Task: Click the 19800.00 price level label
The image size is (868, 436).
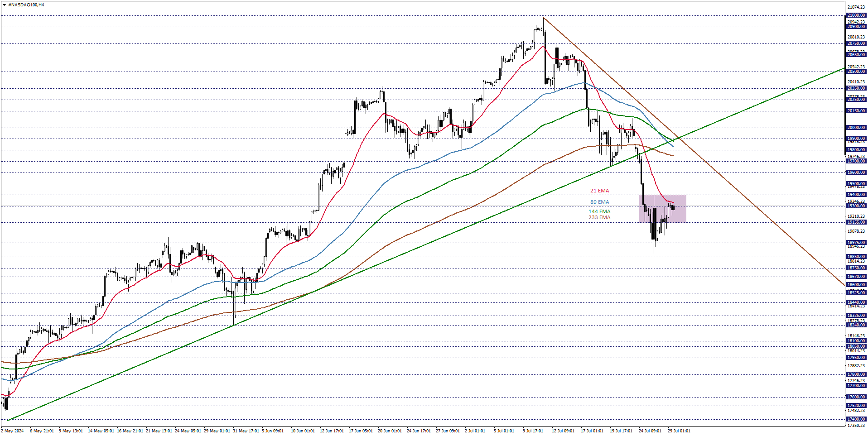Action: (x=856, y=150)
